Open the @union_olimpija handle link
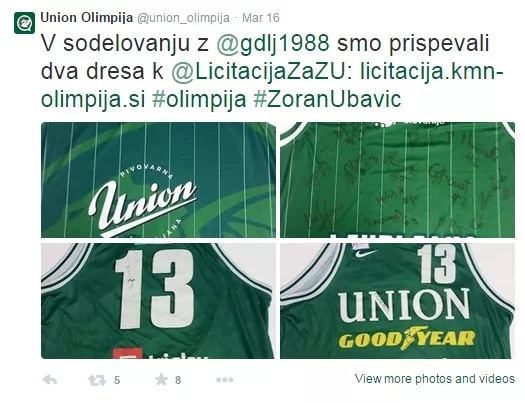 coord(183,18)
